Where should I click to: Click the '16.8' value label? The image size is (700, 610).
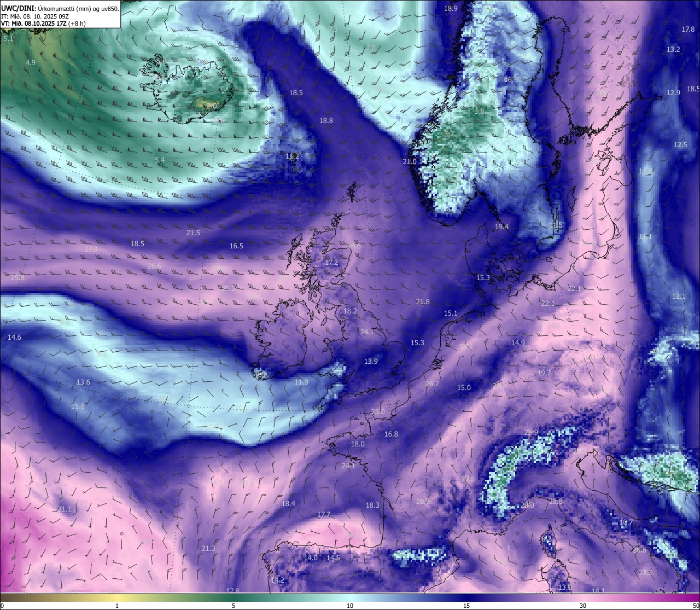click(x=391, y=434)
